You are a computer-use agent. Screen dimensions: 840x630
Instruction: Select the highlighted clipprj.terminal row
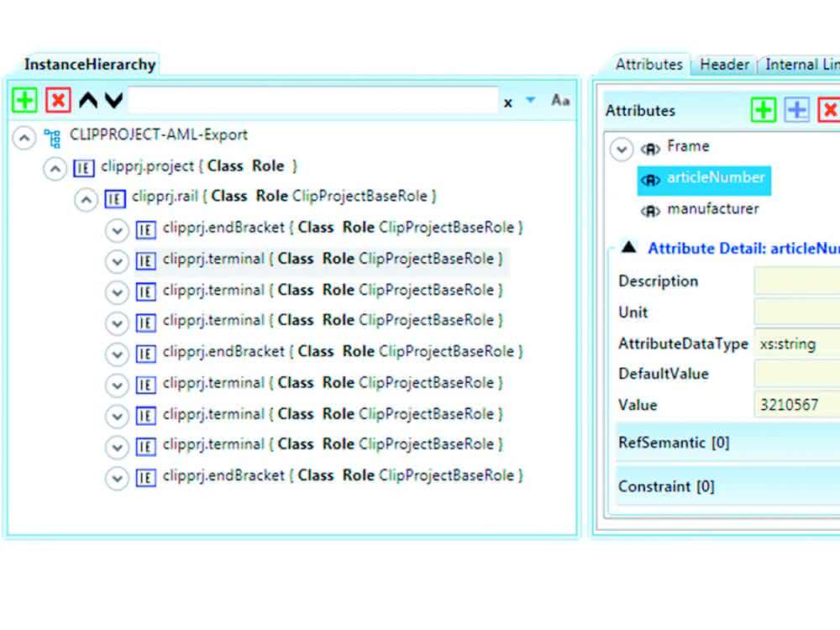(x=333, y=260)
